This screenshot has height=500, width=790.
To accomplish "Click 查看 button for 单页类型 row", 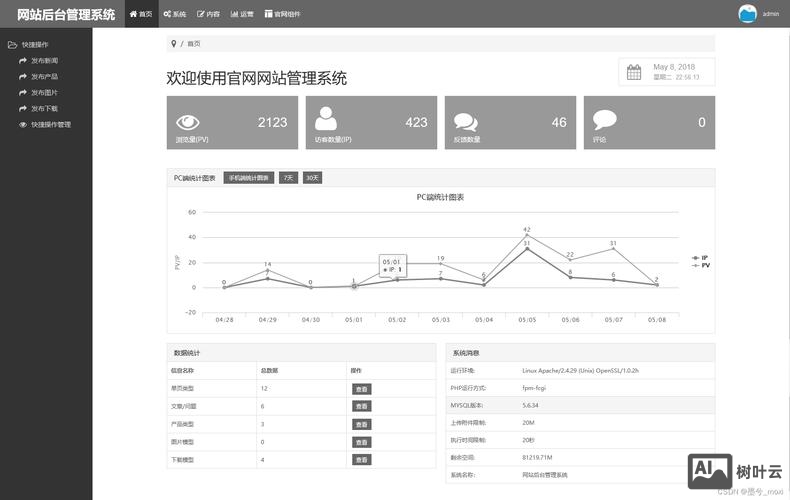I will tap(361, 388).
